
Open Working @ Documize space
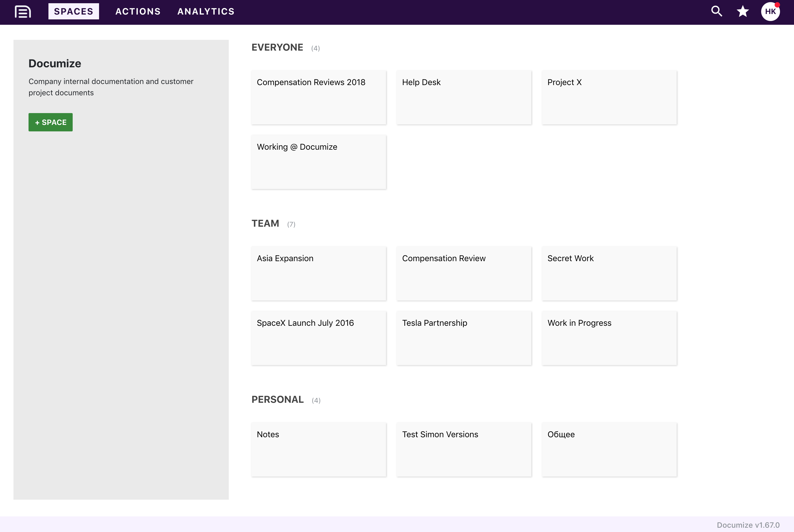[318, 162]
